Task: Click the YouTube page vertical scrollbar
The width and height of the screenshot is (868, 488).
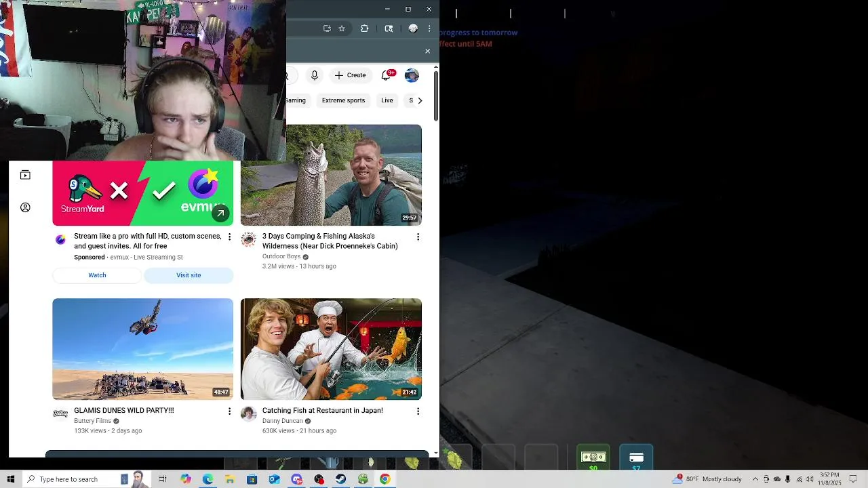Action: coord(436,95)
